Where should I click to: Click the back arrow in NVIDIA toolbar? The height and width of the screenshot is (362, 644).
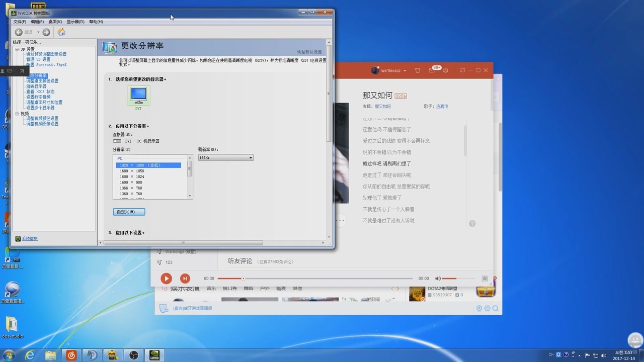click(x=19, y=32)
